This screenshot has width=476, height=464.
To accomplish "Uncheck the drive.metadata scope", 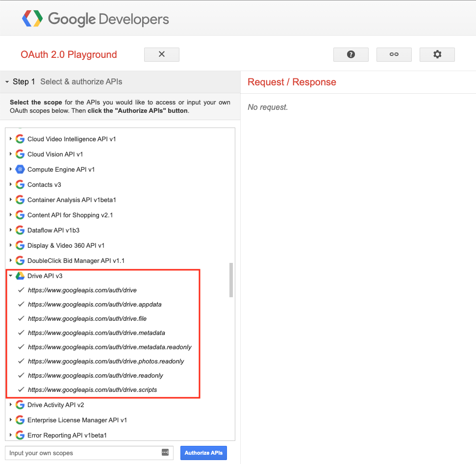I will point(21,333).
